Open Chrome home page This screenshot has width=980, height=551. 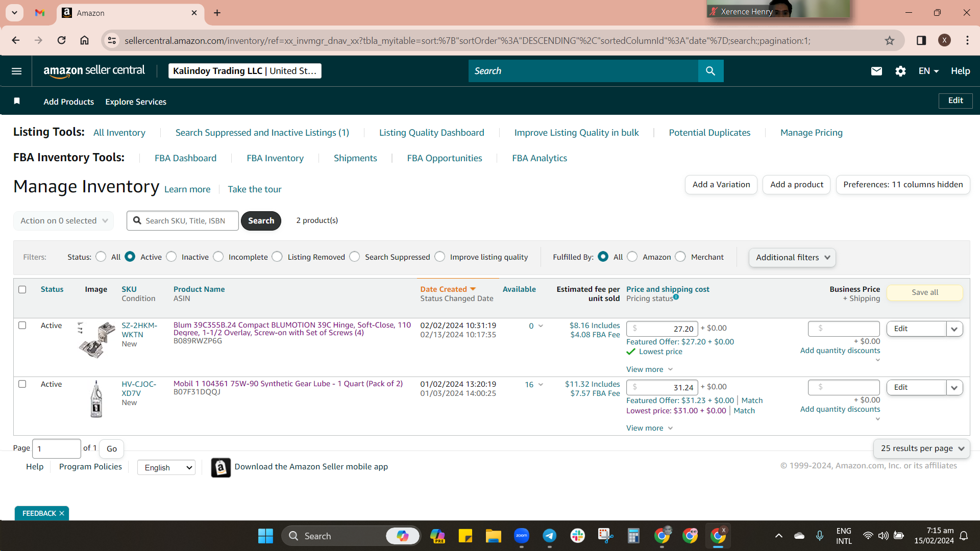click(84, 40)
